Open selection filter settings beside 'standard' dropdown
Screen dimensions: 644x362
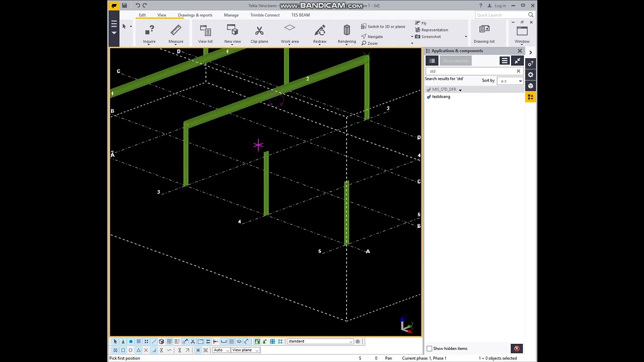click(x=358, y=341)
